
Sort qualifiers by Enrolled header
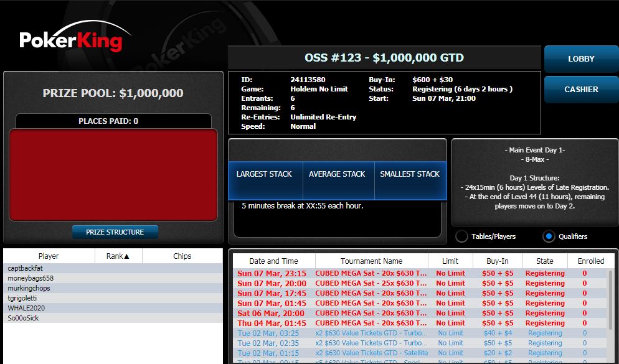click(x=591, y=261)
